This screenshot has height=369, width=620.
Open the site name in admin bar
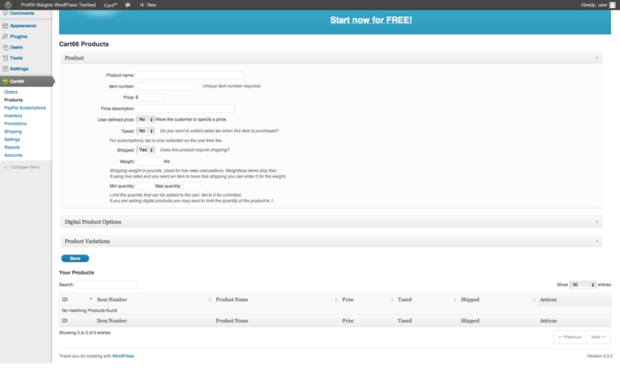pyautogui.click(x=58, y=5)
